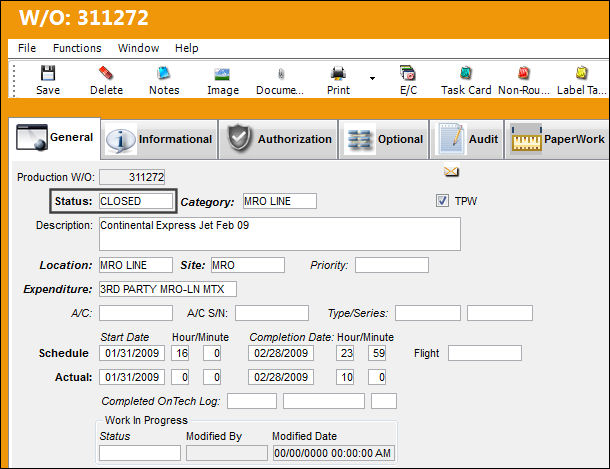Image resolution: width=610 pixels, height=469 pixels.
Task: Click the Location field
Action: (136, 265)
